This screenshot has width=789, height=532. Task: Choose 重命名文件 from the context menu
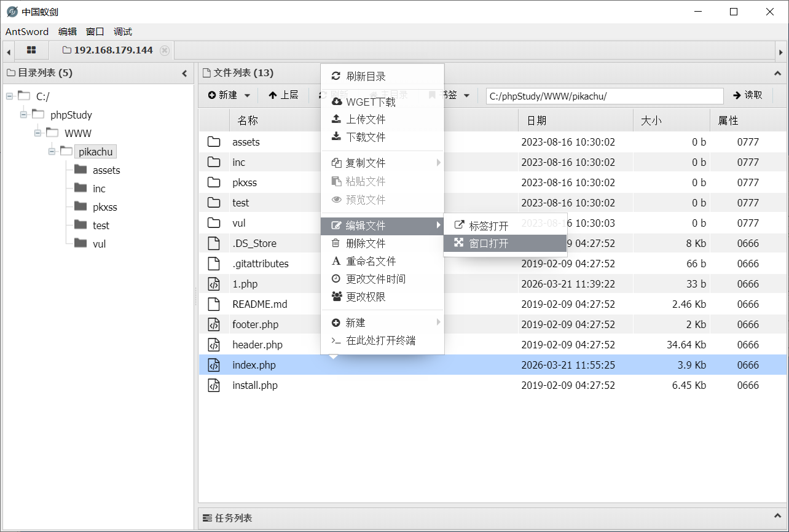point(382,261)
